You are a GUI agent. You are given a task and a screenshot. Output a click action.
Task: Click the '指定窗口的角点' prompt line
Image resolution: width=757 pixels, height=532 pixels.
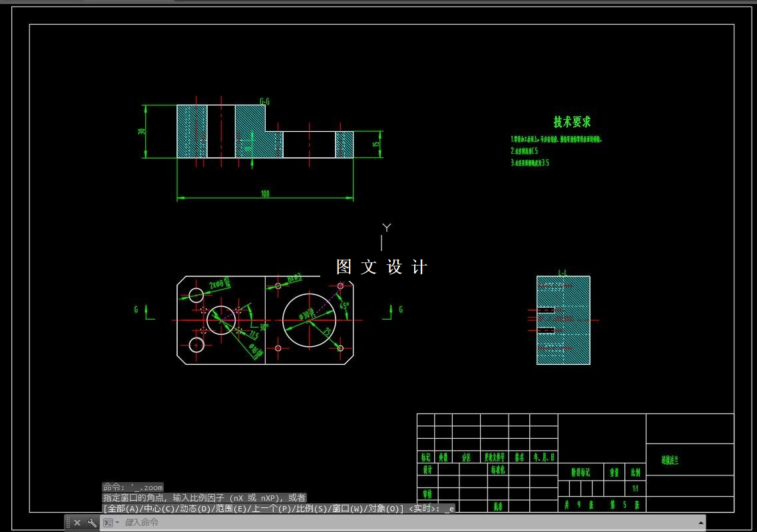204,498
